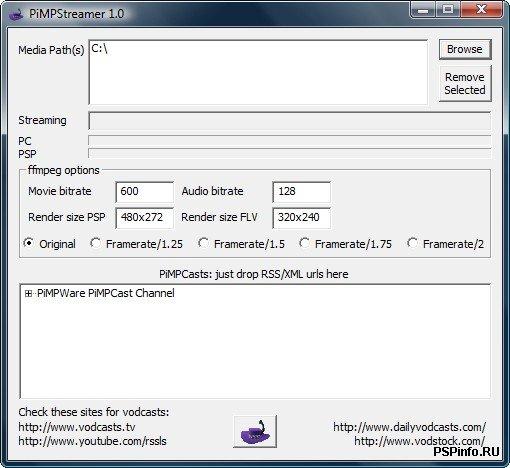Click the 'Check these sites for vodcasts:' text
Image resolution: width=510 pixels, height=468 pixels.
tap(94, 412)
